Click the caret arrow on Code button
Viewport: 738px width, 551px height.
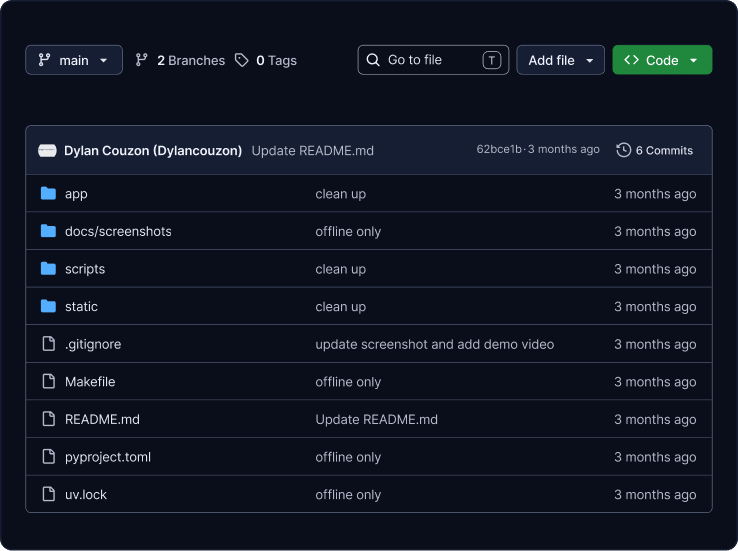click(x=693, y=61)
